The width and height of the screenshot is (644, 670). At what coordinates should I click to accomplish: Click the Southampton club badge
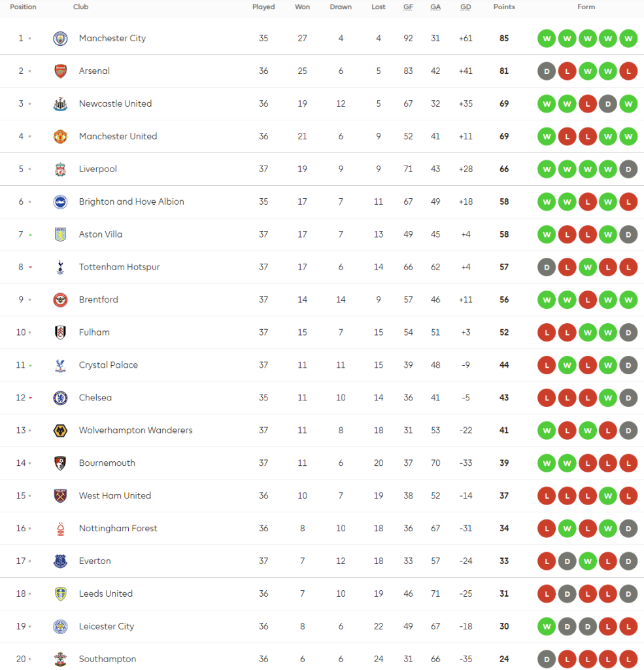pos(60,659)
